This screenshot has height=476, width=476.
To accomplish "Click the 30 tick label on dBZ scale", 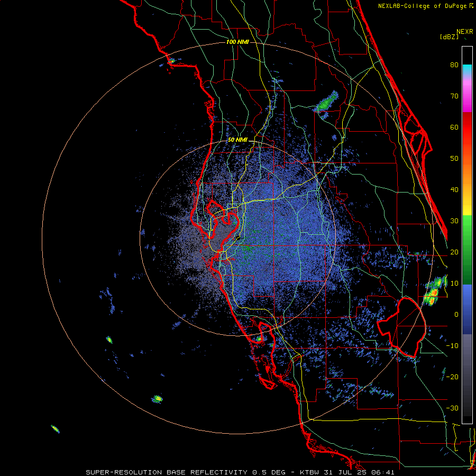I will tap(454, 221).
